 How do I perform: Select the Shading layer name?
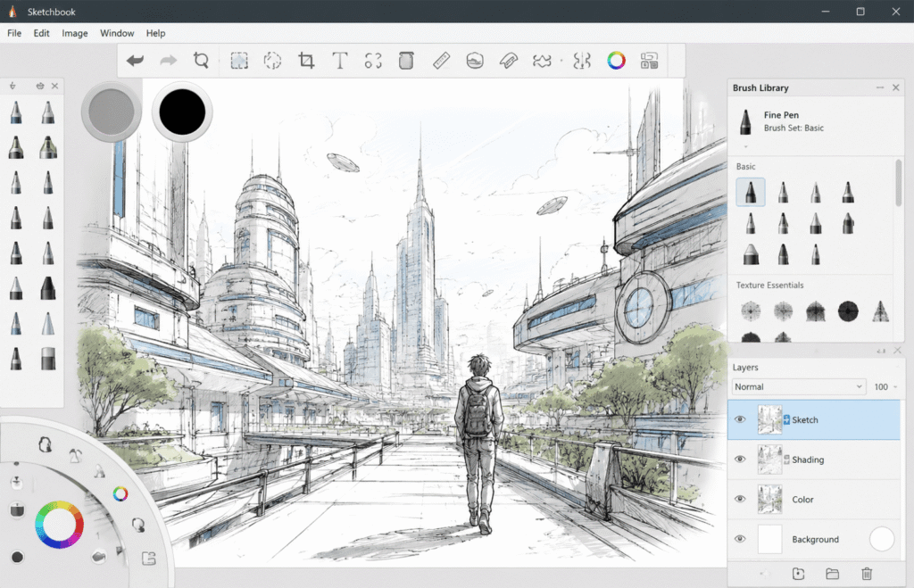pyautogui.click(x=808, y=460)
